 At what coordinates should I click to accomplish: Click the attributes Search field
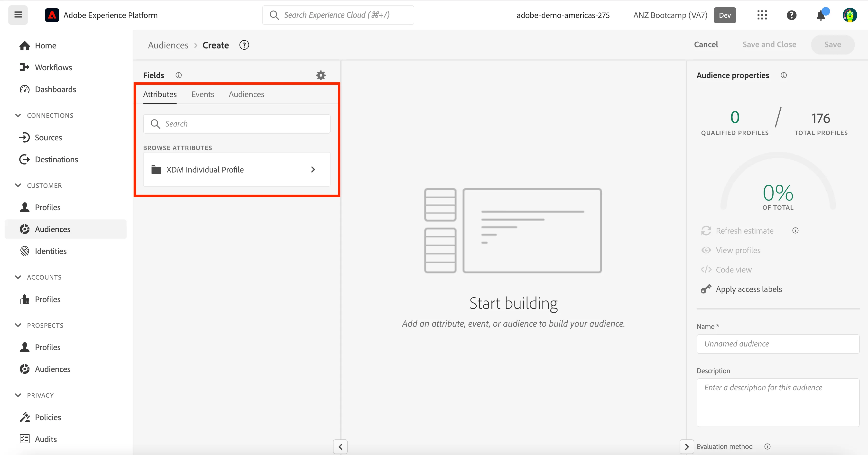pos(237,124)
